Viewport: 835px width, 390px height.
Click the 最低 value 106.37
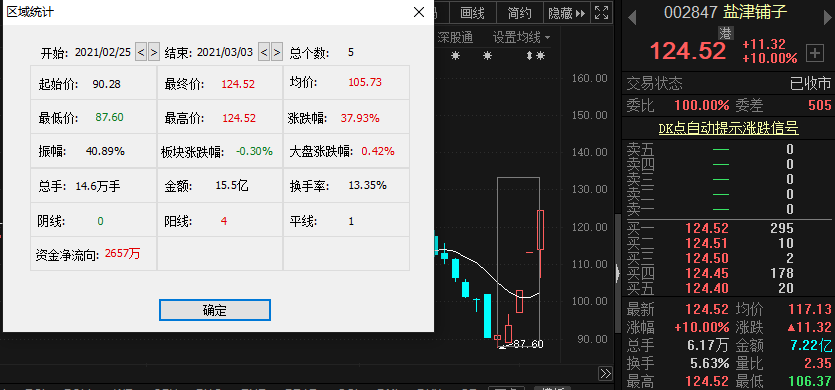811,381
